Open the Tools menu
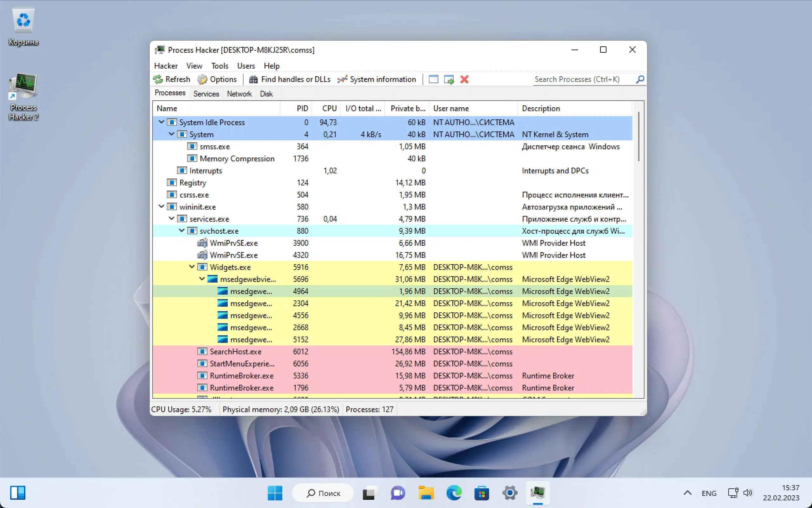The width and height of the screenshot is (812, 508). click(x=220, y=66)
